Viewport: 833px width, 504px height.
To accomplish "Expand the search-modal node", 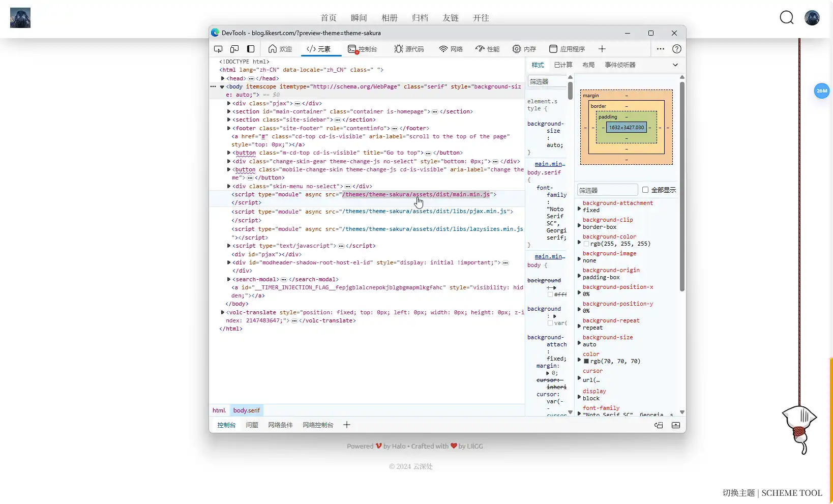I will click(x=229, y=279).
